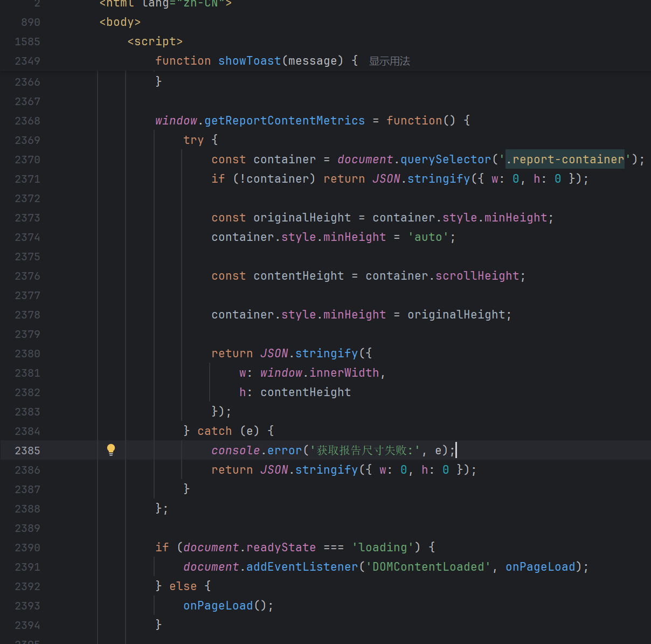This screenshot has width=651, height=644.
Task: Click the catch keyword on line 2384
Action: 214,431
